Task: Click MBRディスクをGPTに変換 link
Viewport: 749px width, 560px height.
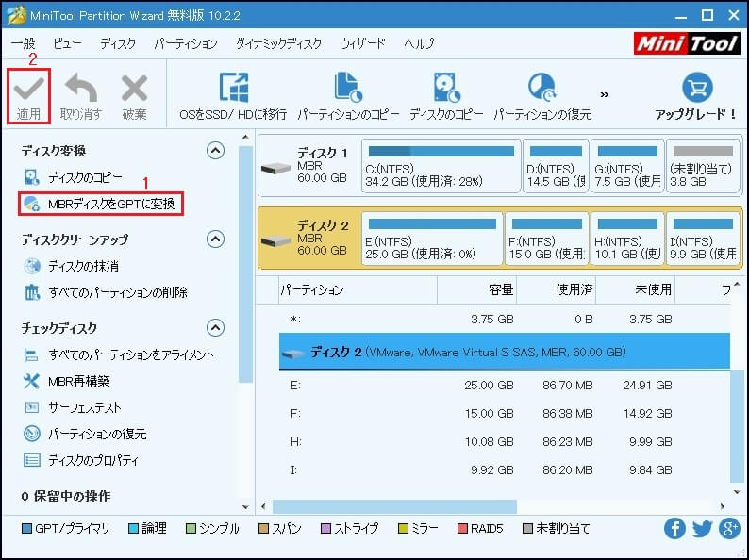Action: 110,203
